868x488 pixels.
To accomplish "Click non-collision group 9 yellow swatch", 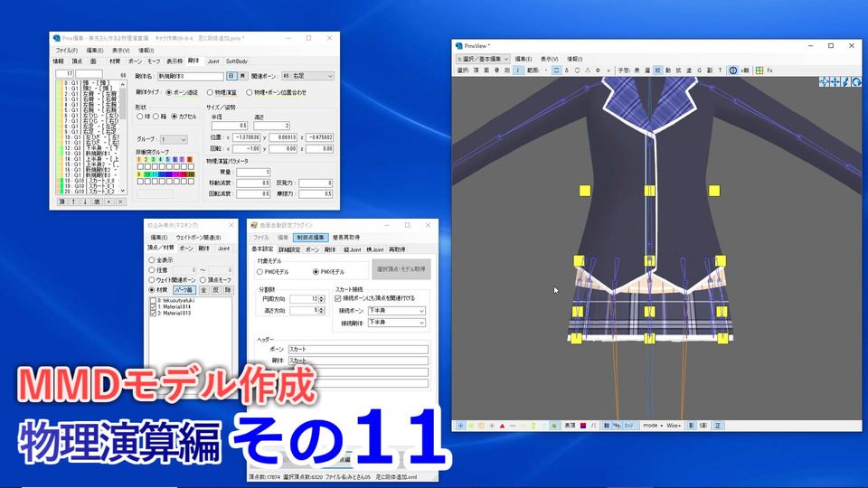I will click(x=139, y=174).
